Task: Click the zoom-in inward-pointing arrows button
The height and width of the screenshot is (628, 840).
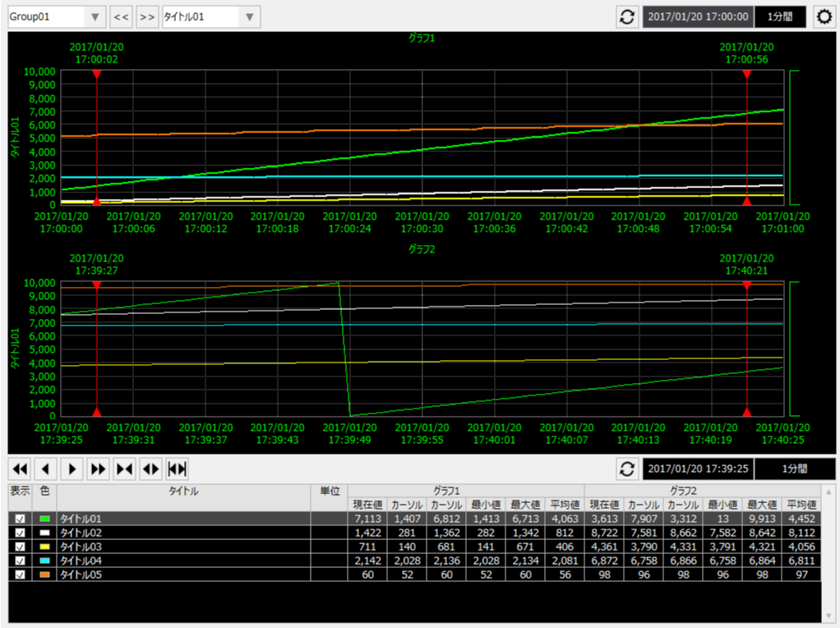Action: (x=125, y=469)
